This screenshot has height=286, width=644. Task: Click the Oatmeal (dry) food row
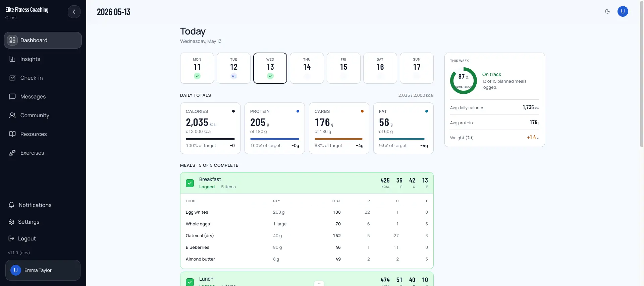[307, 236]
